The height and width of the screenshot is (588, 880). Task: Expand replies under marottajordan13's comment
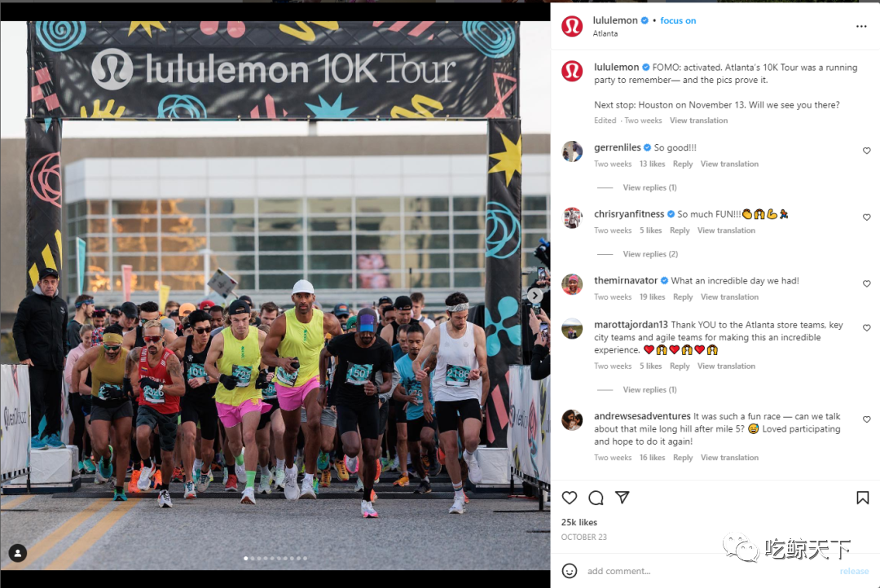click(649, 389)
